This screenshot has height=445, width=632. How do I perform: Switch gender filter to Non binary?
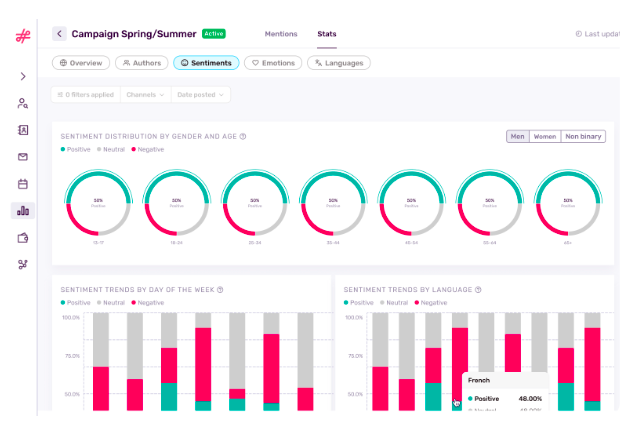point(583,136)
